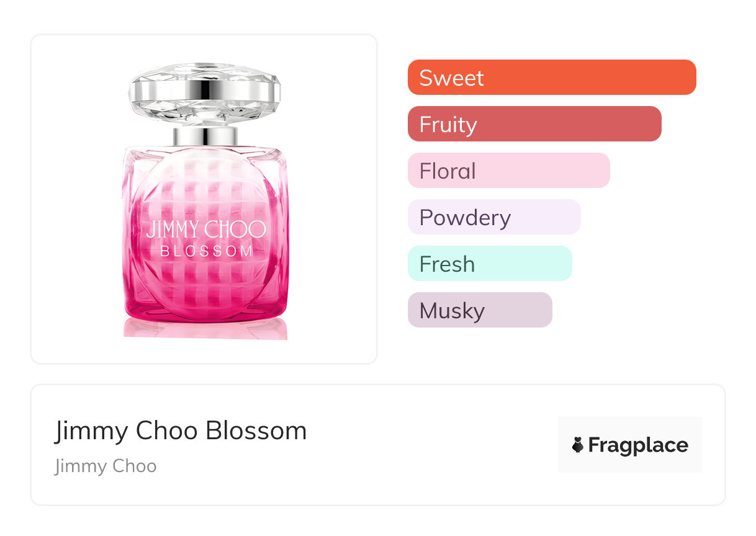Click the BLOSSOM lettering on the bottle
Image resolution: width=756 pixels, height=536 pixels.
coord(207,251)
